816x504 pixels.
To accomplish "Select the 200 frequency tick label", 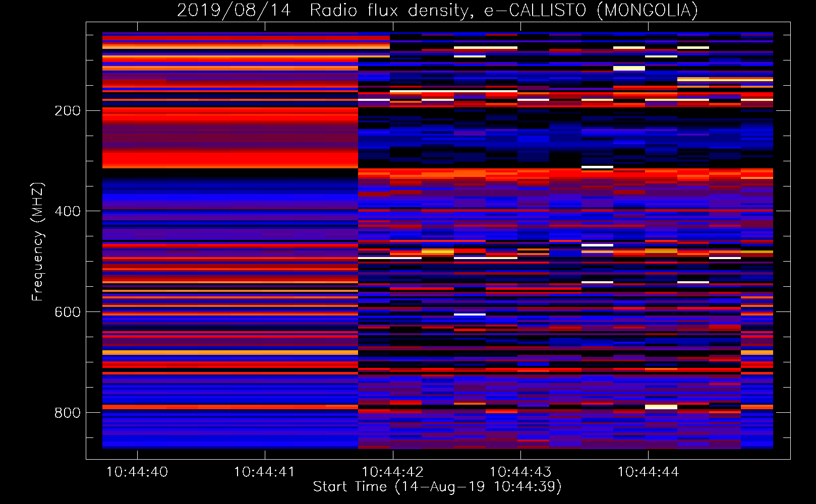I will pos(68,111).
